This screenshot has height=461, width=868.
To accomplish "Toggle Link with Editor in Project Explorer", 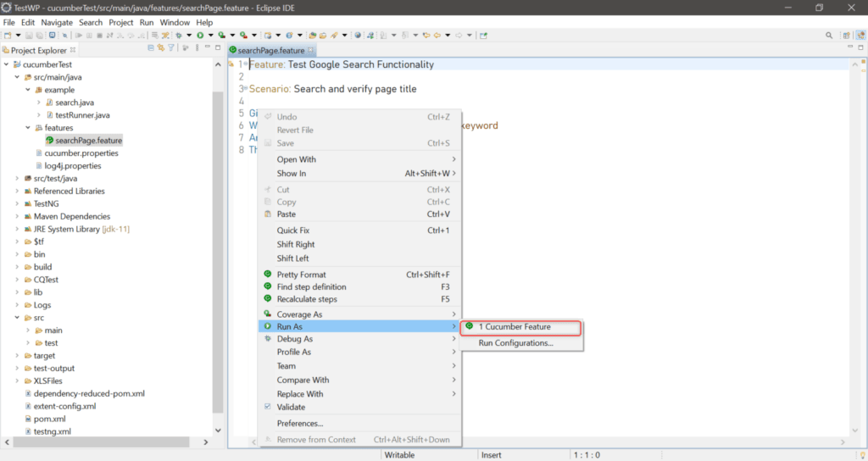I will (161, 48).
